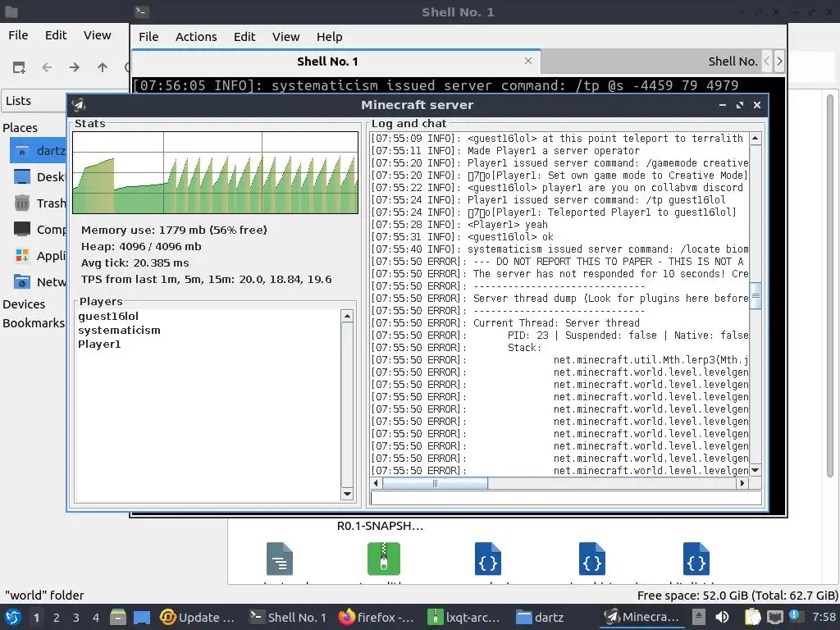
Task: Open a new tab in file manager
Action: click(x=19, y=67)
